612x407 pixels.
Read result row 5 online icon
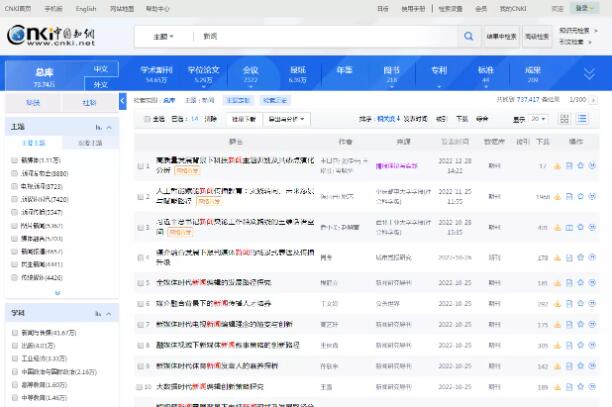click(x=569, y=283)
